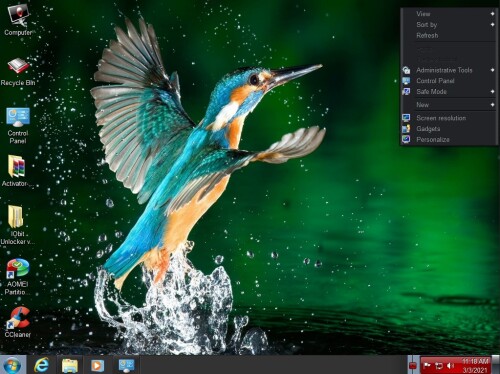This screenshot has height=374, width=500.
Task: Choose Gadgets from the context menu
Action: 449,129
